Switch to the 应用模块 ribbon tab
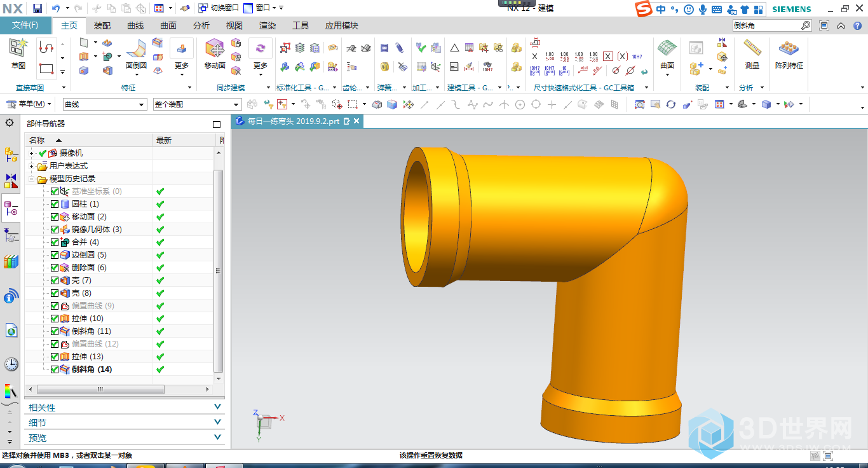The width and height of the screenshot is (868, 468). tap(341, 25)
